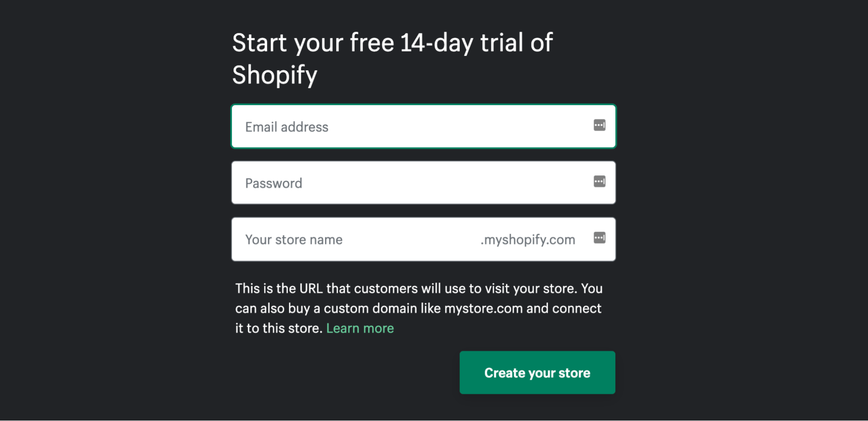Viewport: 868px width, 421px height.
Task: Click the 'This is the URL' helper sentence
Action: click(x=419, y=308)
